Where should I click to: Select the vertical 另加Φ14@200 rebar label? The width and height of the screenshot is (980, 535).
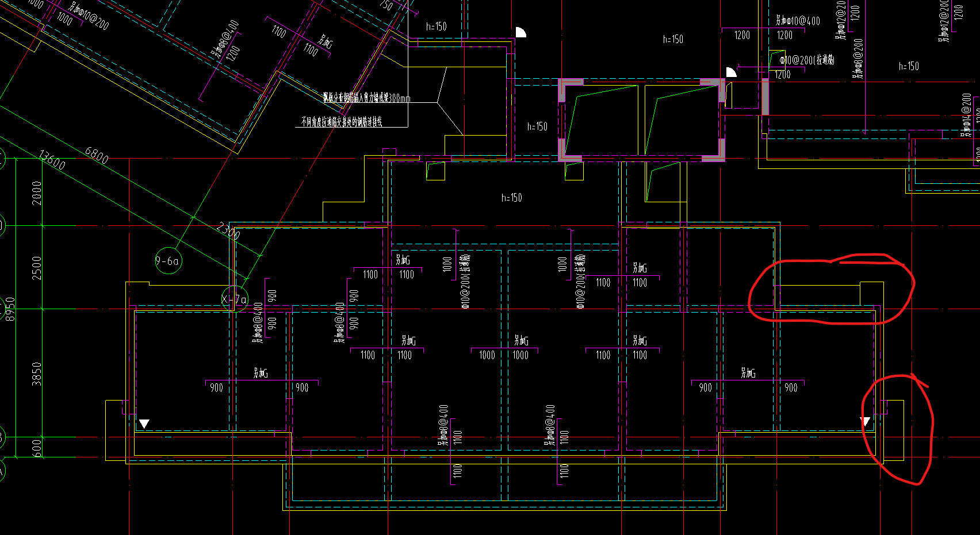point(967,115)
